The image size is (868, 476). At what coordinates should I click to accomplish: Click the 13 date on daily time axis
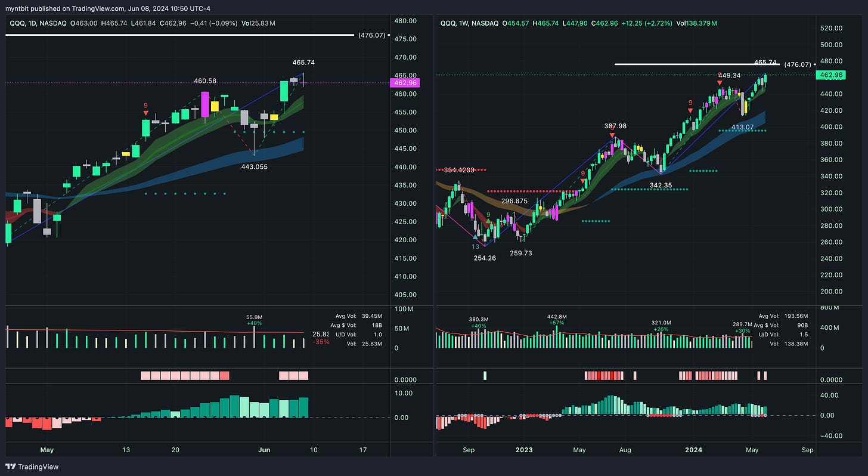pos(126,449)
